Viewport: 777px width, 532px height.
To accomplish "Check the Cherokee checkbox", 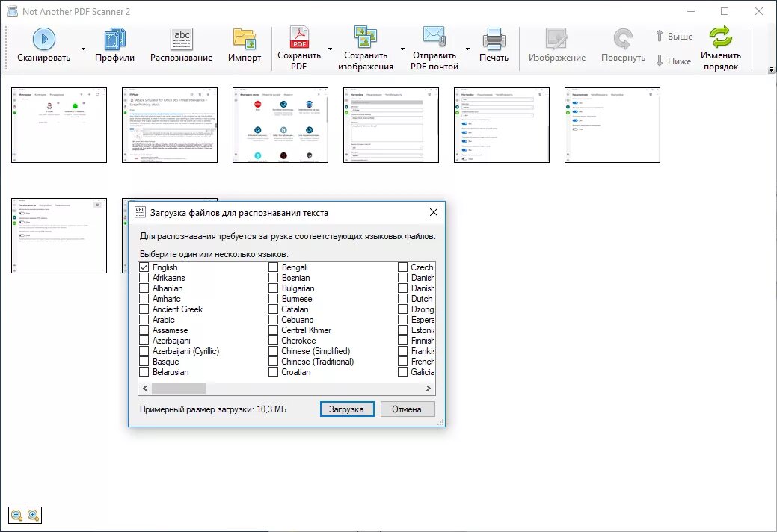I will pyautogui.click(x=273, y=341).
